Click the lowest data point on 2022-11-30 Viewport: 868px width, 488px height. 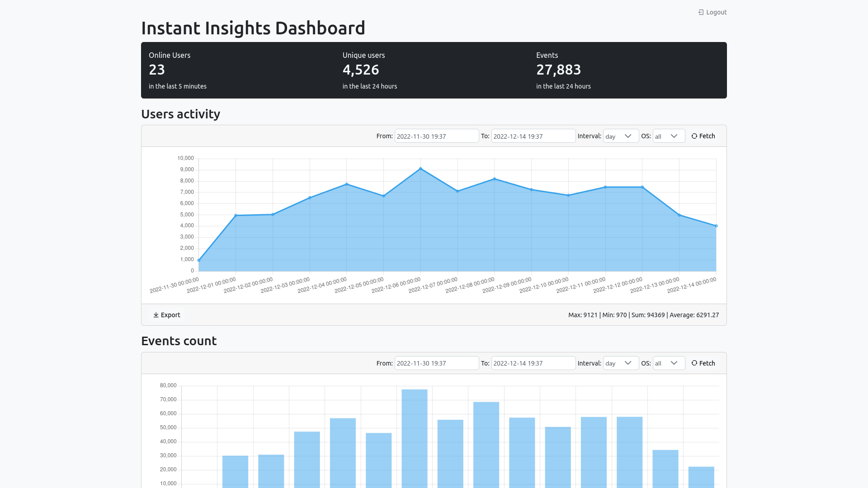click(199, 260)
